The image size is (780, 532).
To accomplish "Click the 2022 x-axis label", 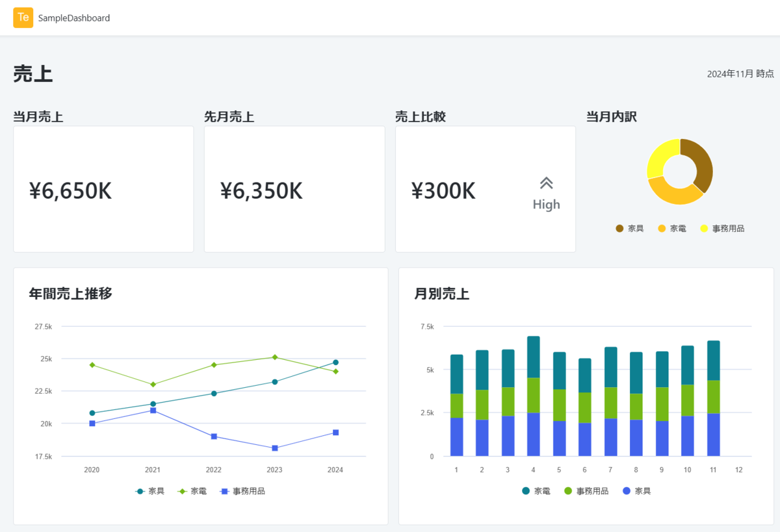I will (x=214, y=470).
